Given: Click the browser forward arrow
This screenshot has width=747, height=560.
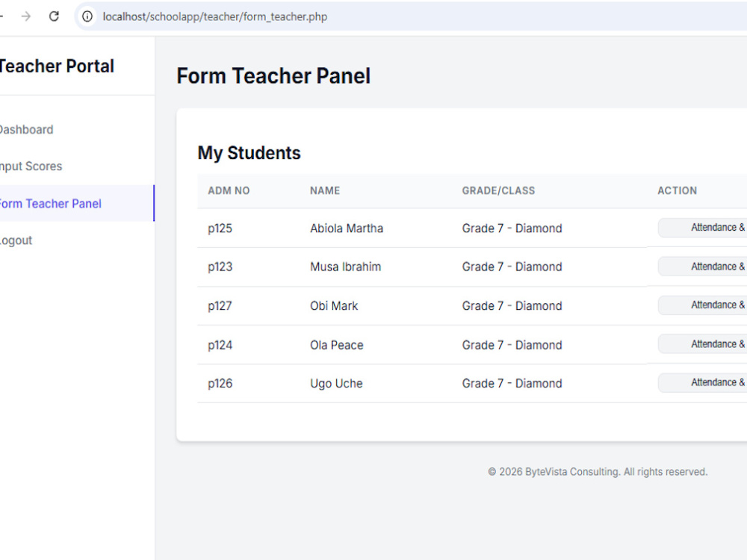Looking at the screenshot, I should click(26, 16).
